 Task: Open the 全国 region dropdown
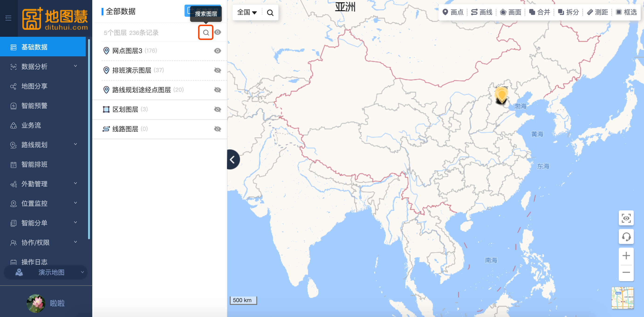pyautogui.click(x=247, y=12)
